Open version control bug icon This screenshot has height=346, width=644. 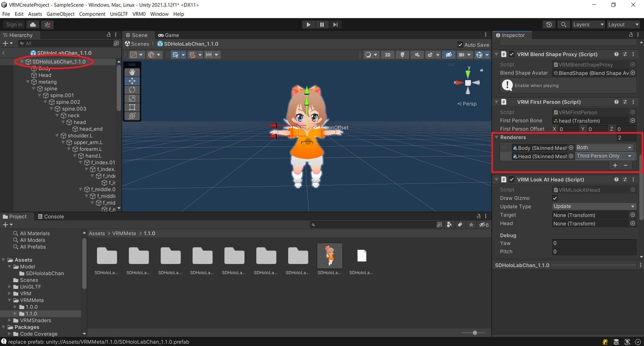[x=48, y=25]
